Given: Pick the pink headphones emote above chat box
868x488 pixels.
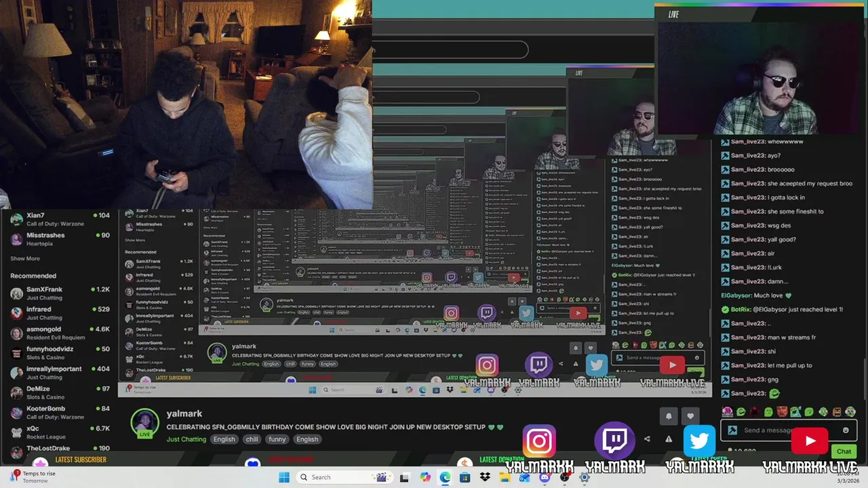Looking at the screenshot, I should [727, 411].
